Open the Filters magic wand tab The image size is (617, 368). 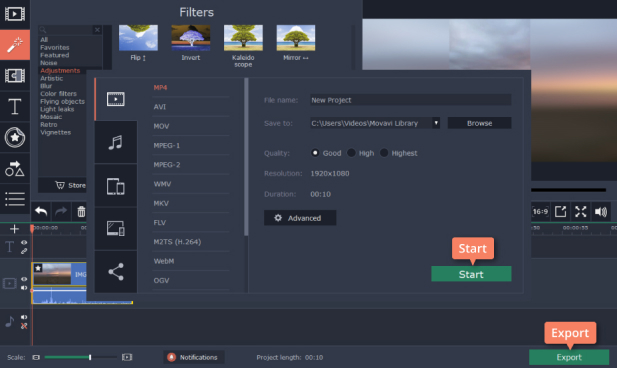click(15, 44)
